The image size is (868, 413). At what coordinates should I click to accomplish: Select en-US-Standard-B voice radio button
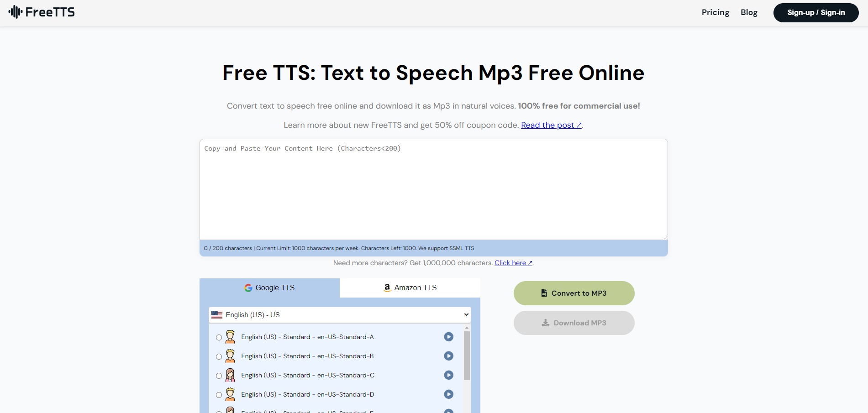[x=219, y=357]
